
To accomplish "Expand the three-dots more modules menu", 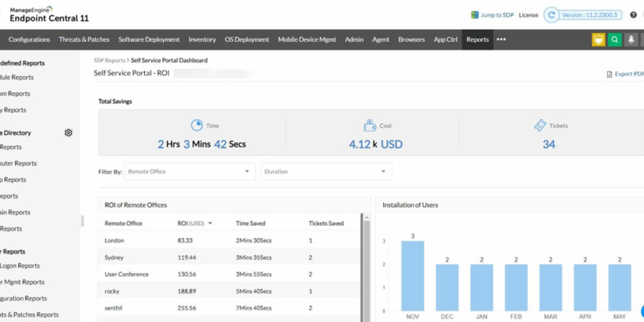I will pyautogui.click(x=501, y=40).
